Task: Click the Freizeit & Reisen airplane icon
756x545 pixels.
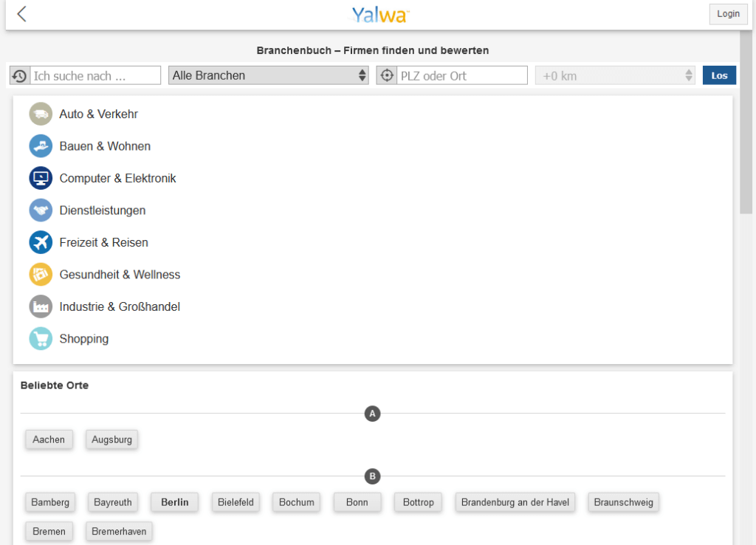Action: (x=41, y=242)
